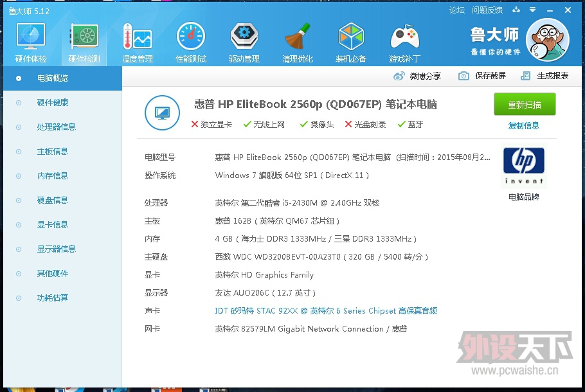Click the i5-2430M processor value text
The width and height of the screenshot is (585, 392).
click(298, 203)
